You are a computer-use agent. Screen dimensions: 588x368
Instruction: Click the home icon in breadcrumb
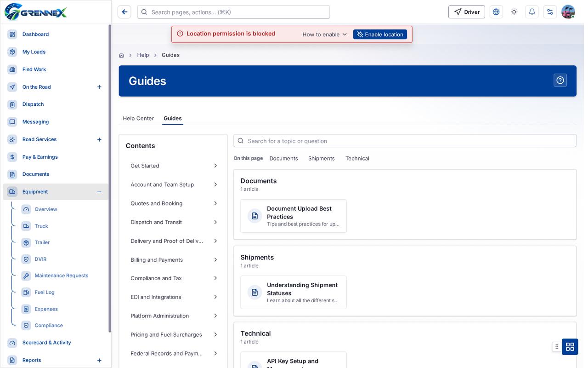121,55
